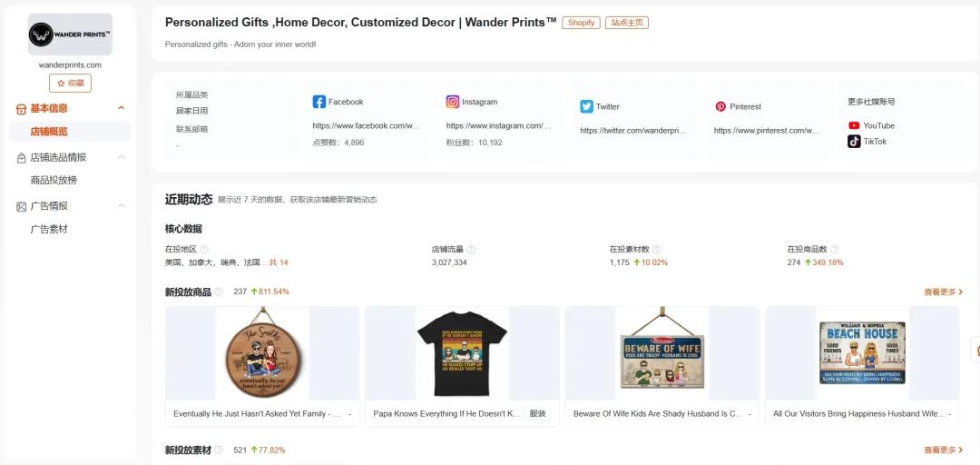Select 广告素材 in sidebar

(49, 229)
